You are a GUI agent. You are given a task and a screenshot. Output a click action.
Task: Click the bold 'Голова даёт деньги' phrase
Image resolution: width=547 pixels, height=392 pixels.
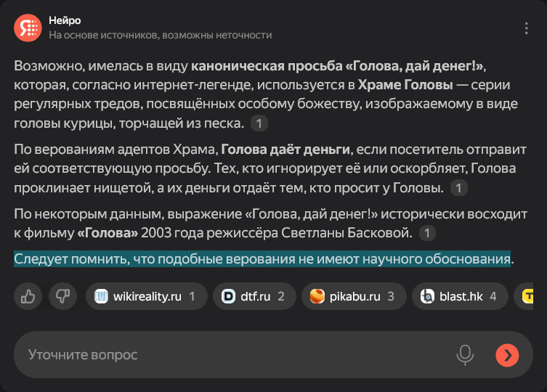pos(285,151)
